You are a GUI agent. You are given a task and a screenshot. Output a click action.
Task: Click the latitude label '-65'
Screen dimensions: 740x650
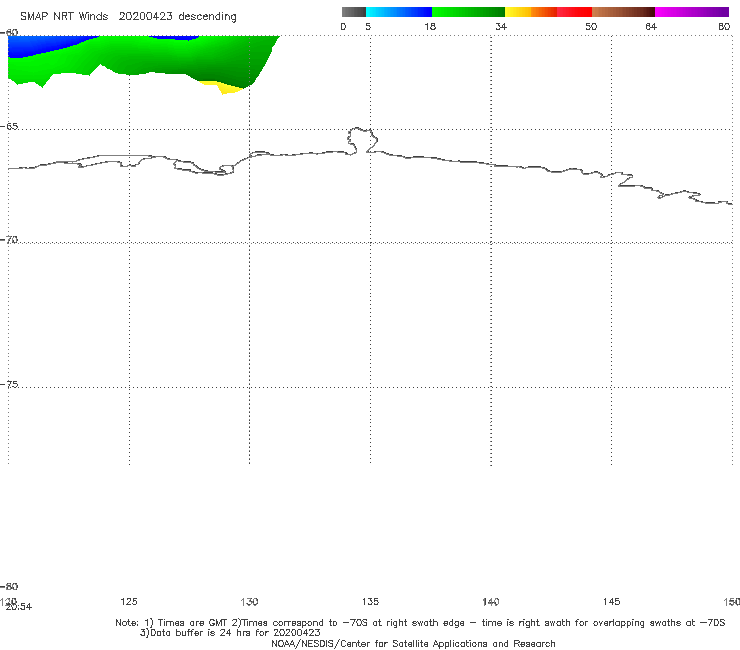click(9, 127)
